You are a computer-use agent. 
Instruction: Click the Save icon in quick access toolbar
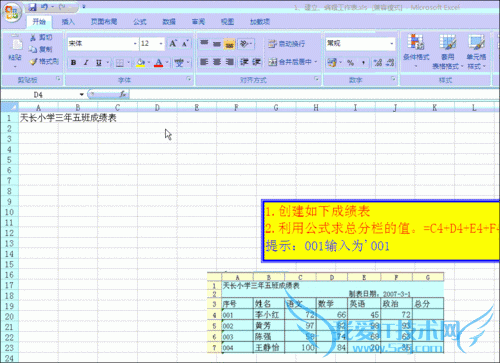click(32, 7)
